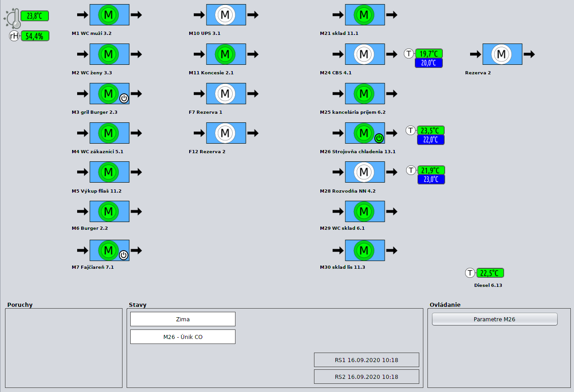Toggle power button on M3 gril Burger
Screen dimensions: 574x392
tap(124, 98)
